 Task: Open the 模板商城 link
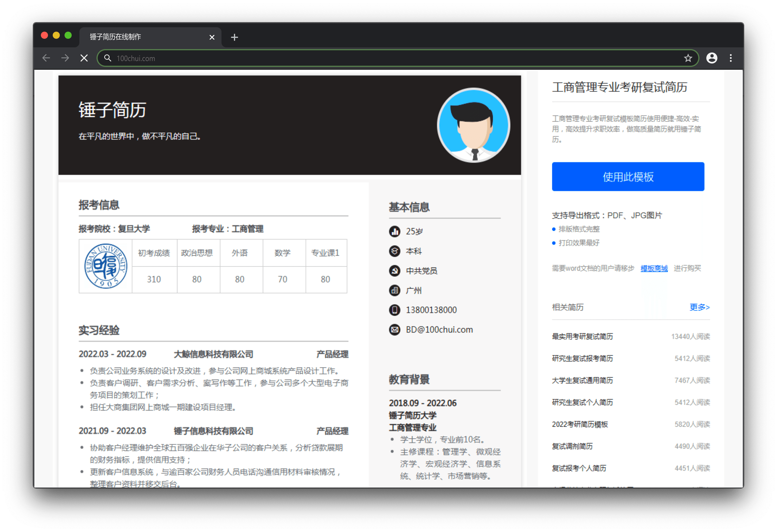[x=654, y=268]
